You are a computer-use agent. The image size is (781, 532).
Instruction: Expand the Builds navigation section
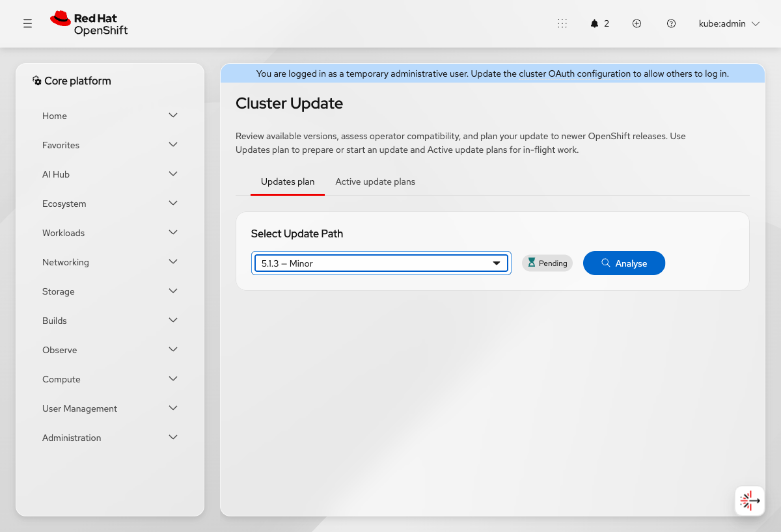(x=110, y=321)
